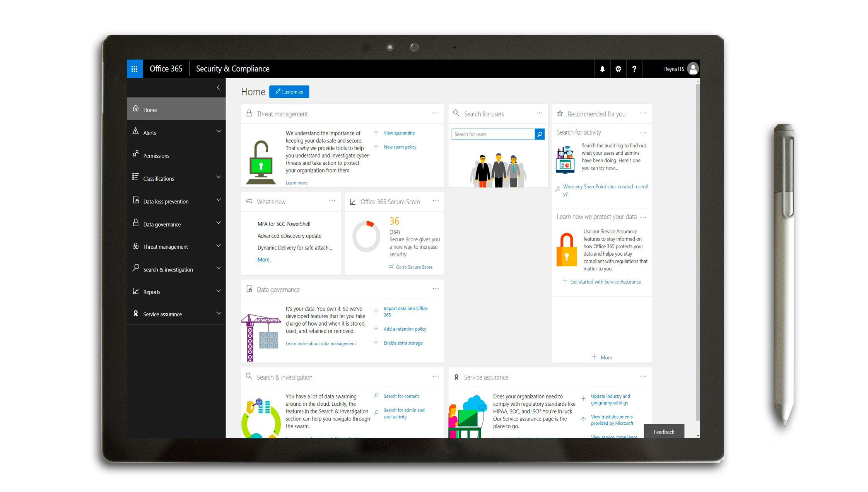Open What's new card options menu
Viewport: 868px width, 492px height.
[x=332, y=201]
